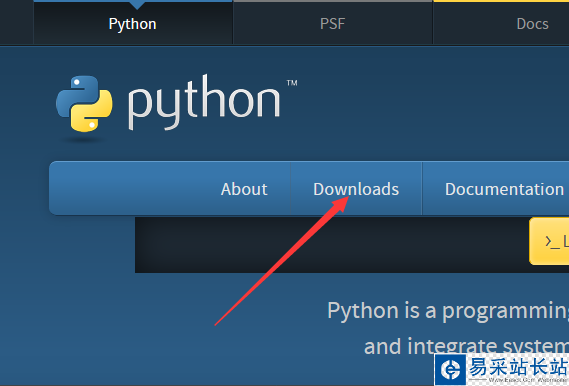This screenshot has height=386, width=569.
Task: Click the small TM trademark symbol
Action: pyautogui.click(x=292, y=83)
